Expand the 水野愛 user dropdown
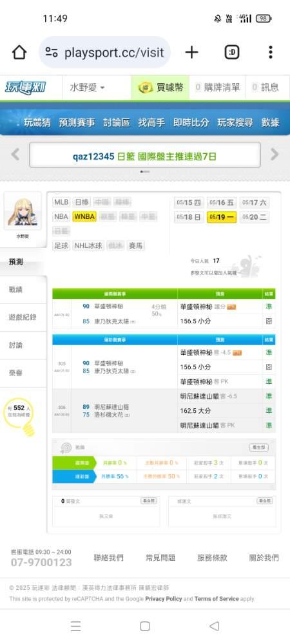Viewport: 290px width, 644px height. pyautogui.click(x=87, y=88)
